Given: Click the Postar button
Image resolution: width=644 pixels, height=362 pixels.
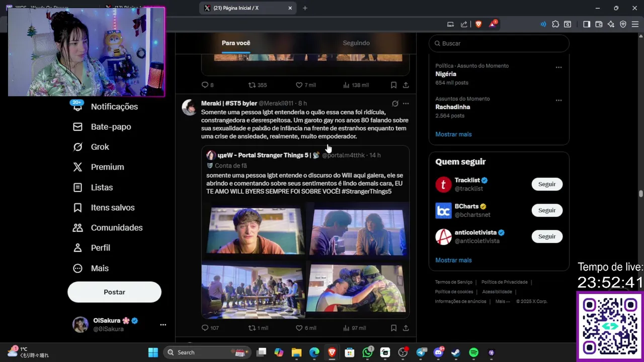Looking at the screenshot, I should 114,292.
